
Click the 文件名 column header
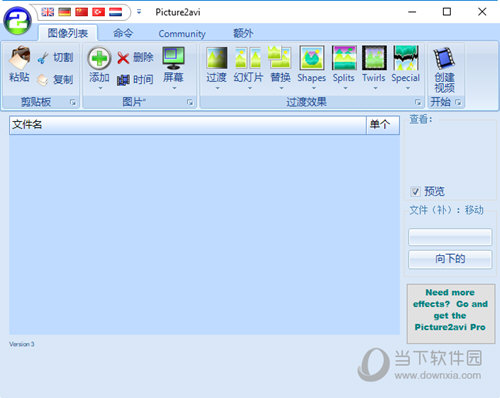(x=188, y=125)
